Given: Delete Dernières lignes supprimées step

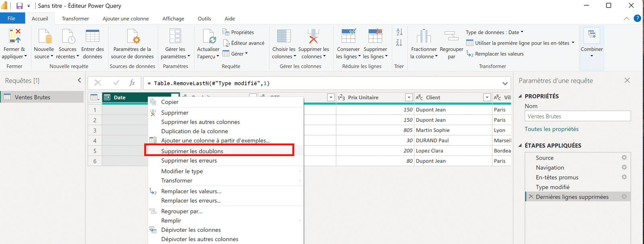Looking at the screenshot, I should tap(531, 196).
